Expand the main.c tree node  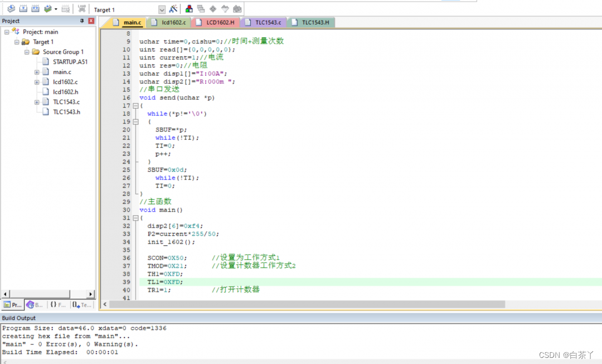37,72
